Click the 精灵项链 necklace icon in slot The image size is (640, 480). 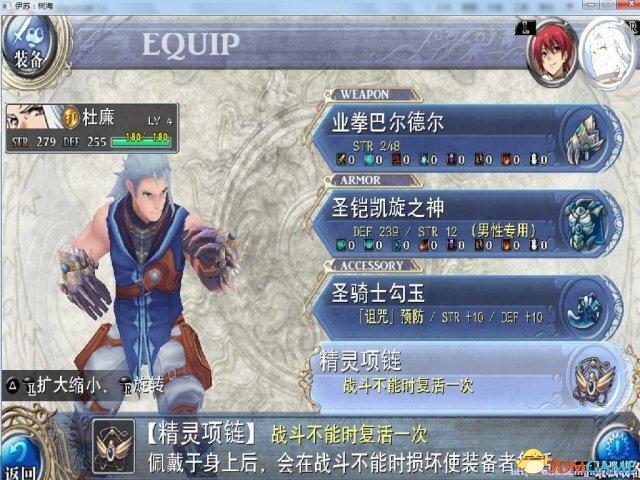click(595, 380)
